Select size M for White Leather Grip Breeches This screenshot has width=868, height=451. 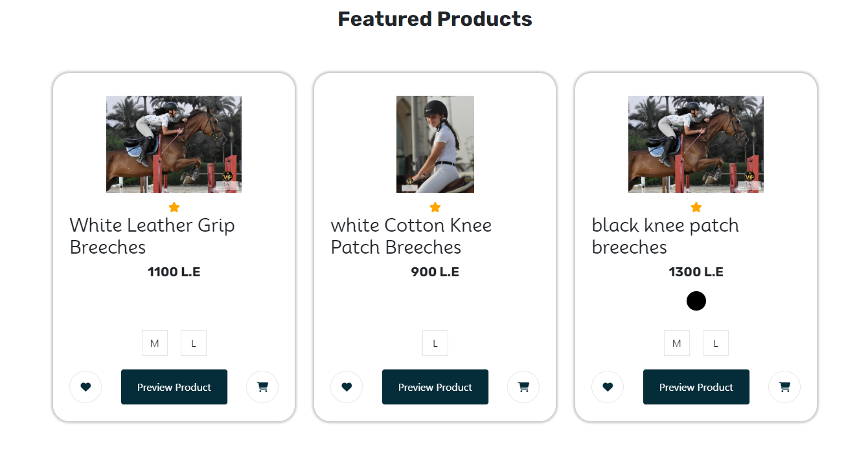coord(155,343)
